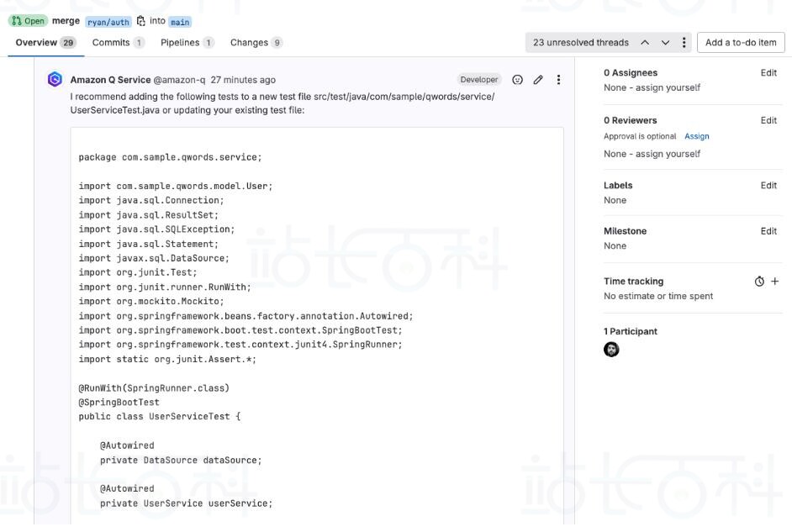Viewport: 792px width, 532px height.
Task: Open the ryan/auth source branch link
Action: coord(108,22)
